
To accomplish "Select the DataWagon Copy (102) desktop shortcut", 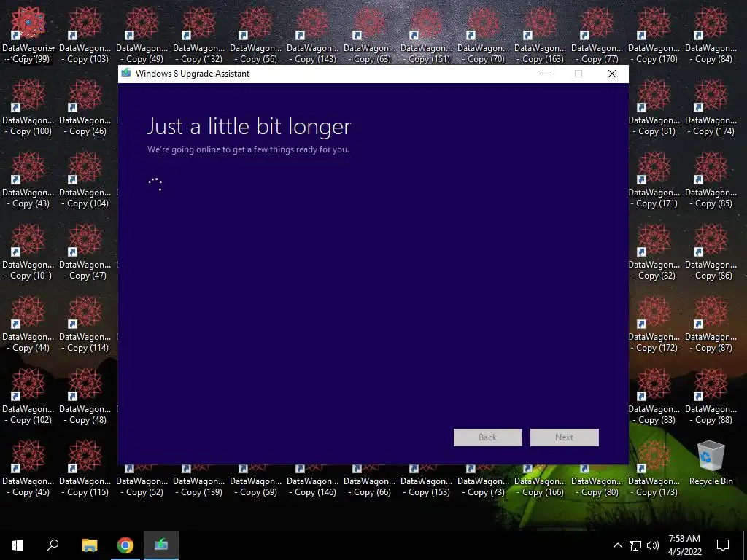I will 28,397.
